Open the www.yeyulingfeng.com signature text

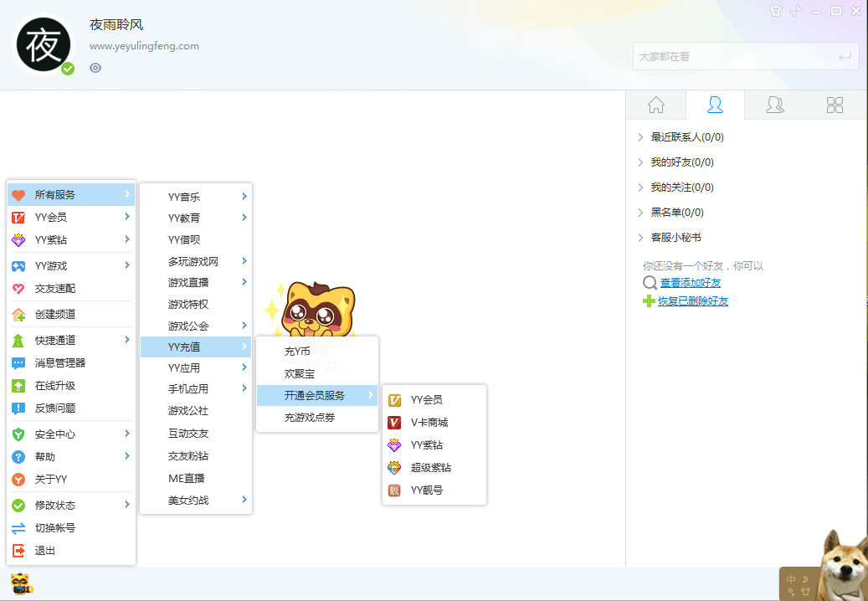point(145,46)
